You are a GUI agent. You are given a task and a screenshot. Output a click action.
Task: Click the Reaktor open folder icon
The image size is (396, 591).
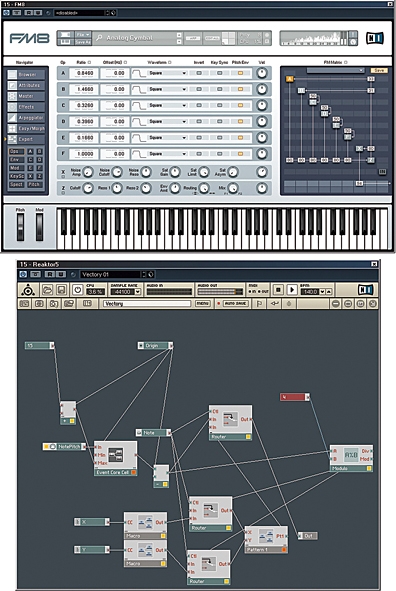pos(47,290)
